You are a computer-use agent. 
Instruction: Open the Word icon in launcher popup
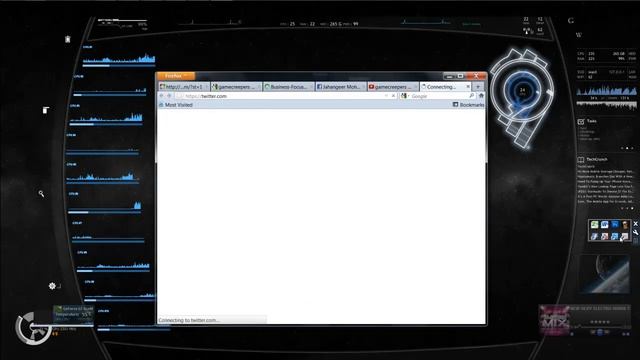pyautogui.click(x=604, y=225)
